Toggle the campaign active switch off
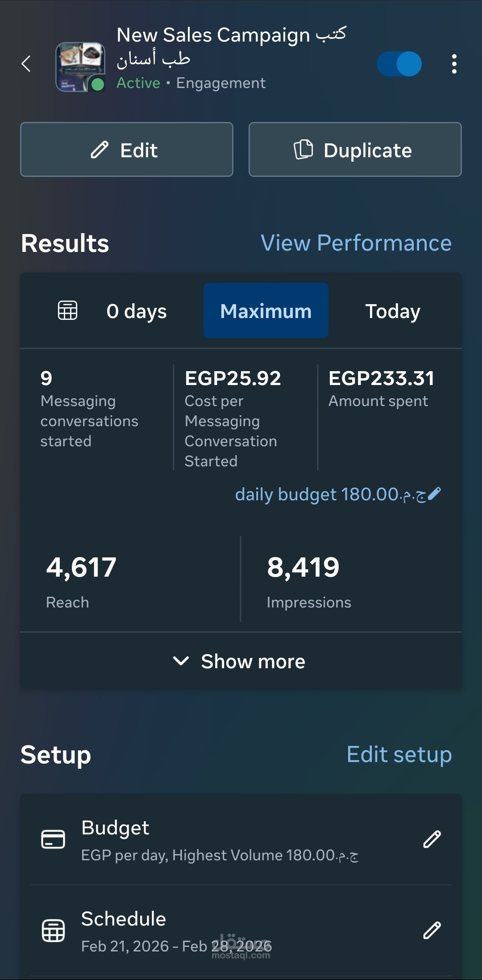 click(399, 64)
